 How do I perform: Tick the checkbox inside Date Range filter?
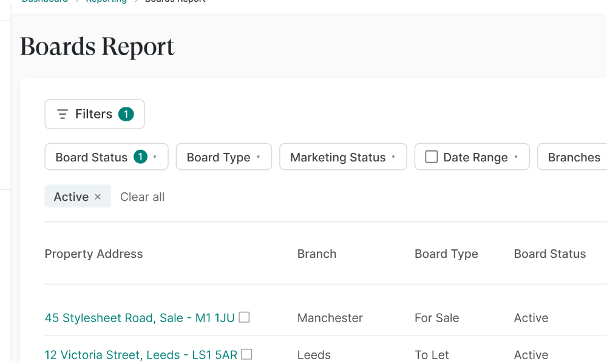[x=431, y=157]
